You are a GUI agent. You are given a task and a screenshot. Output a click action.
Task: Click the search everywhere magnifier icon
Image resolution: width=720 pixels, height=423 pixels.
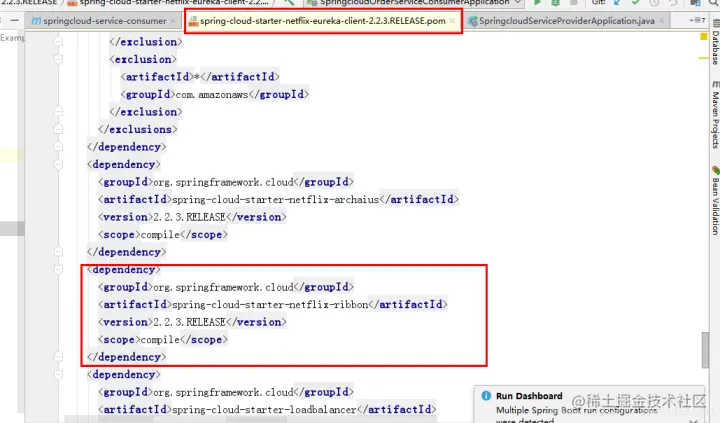(714, 2)
